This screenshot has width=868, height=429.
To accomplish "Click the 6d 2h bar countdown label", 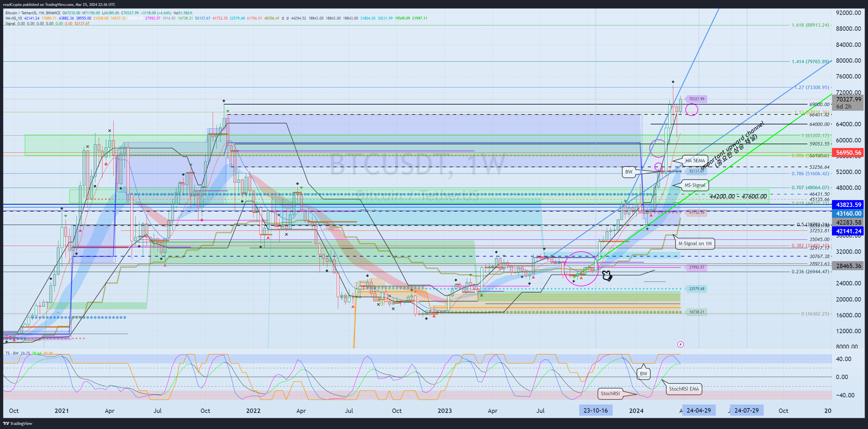I will [x=844, y=107].
